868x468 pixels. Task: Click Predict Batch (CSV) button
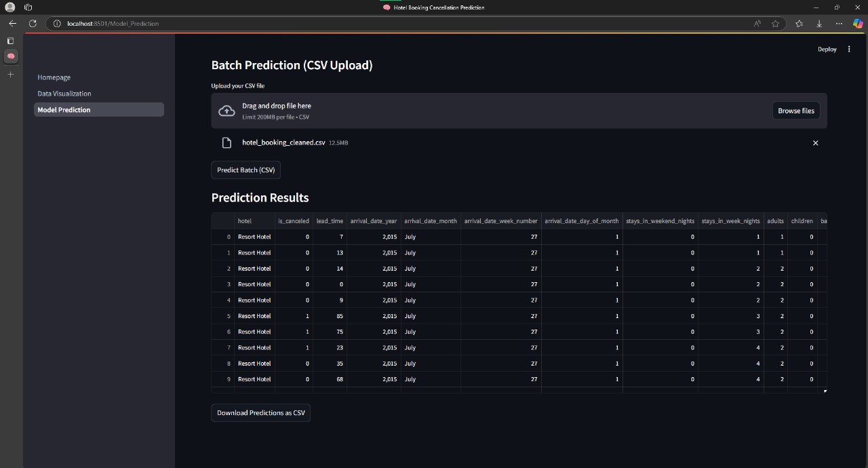click(x=245, y=170)
